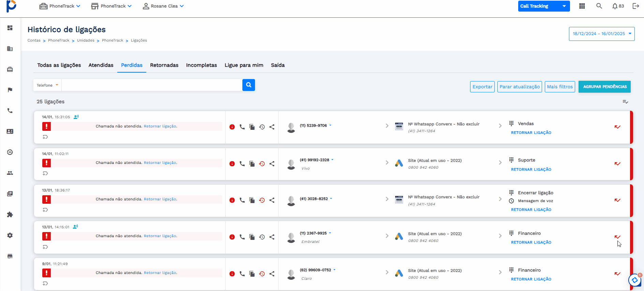Viewport: 644px width, 291px height.
Task: Click the blue search button beside phone field
Action: tap(249, 85)
